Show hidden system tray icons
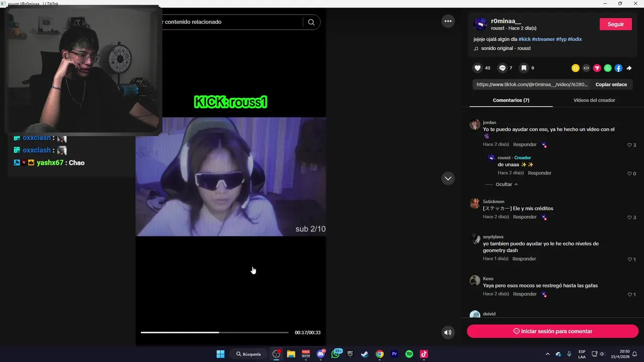 pos(547,354)
